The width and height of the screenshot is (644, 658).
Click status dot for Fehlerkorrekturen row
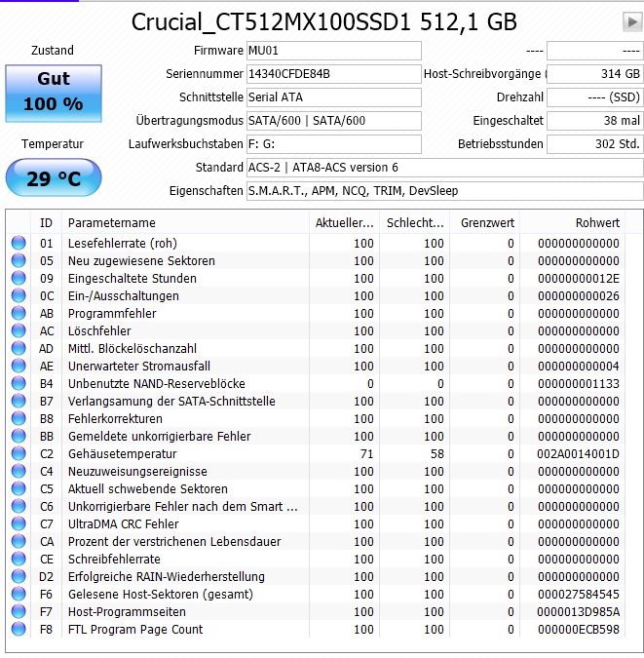19,418
